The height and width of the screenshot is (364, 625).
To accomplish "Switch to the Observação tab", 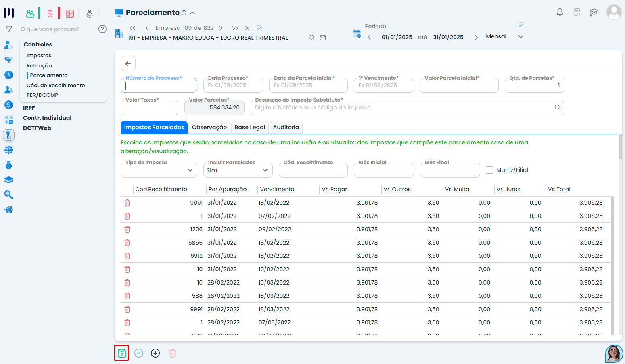I will [x=209, y=127].
